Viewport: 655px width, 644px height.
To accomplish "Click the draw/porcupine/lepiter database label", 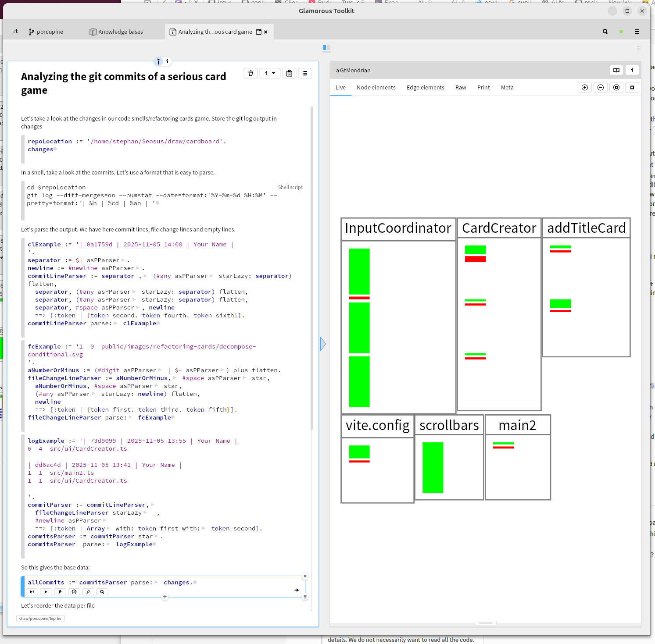I will 40,619.
